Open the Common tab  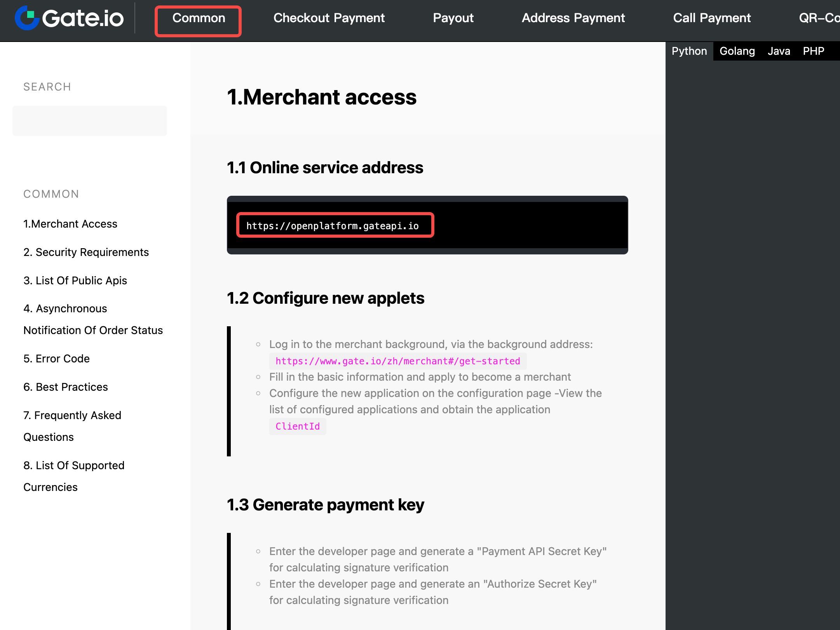(199, 18)
